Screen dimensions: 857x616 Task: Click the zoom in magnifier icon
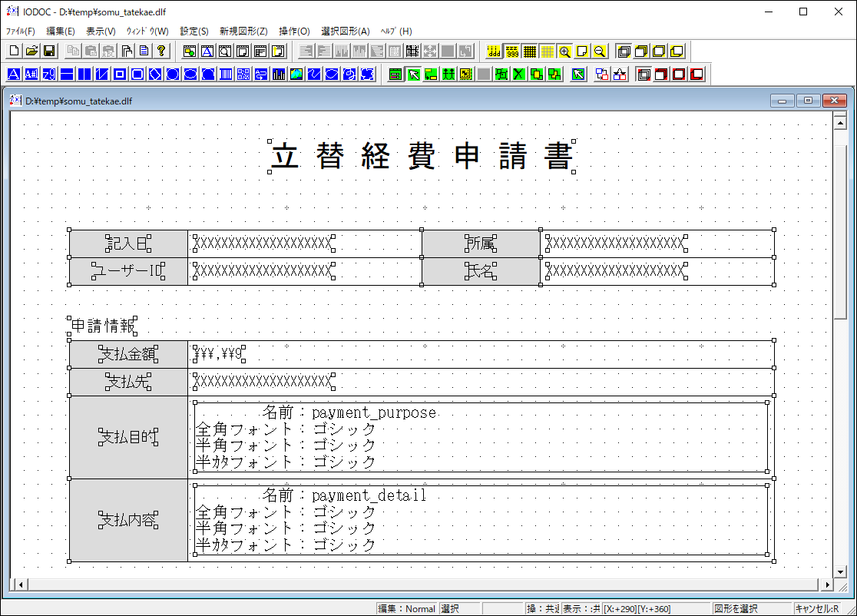click(564, 51)
